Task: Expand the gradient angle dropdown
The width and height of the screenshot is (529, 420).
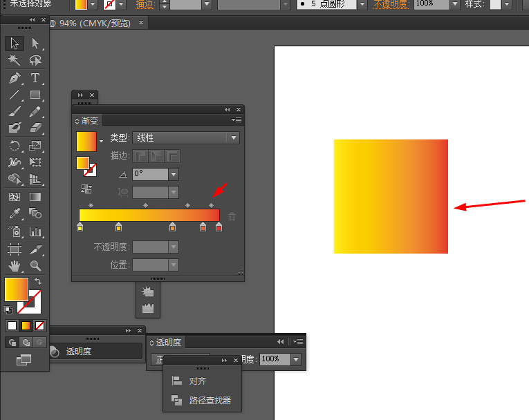Action: (x=174, y=175)
